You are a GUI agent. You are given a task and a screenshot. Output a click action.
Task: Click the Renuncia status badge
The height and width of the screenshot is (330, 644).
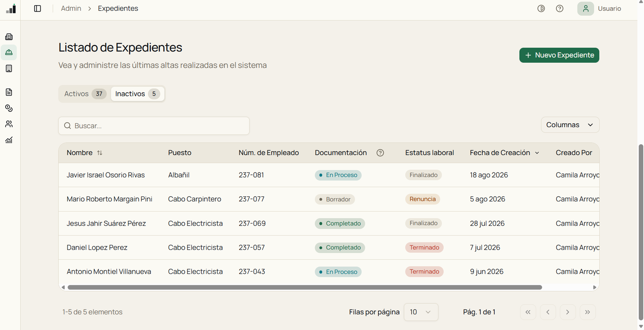[423, 199]
